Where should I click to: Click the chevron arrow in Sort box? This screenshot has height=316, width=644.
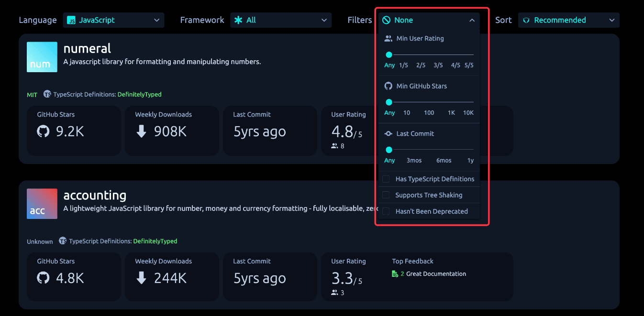(x=612, y=20)
